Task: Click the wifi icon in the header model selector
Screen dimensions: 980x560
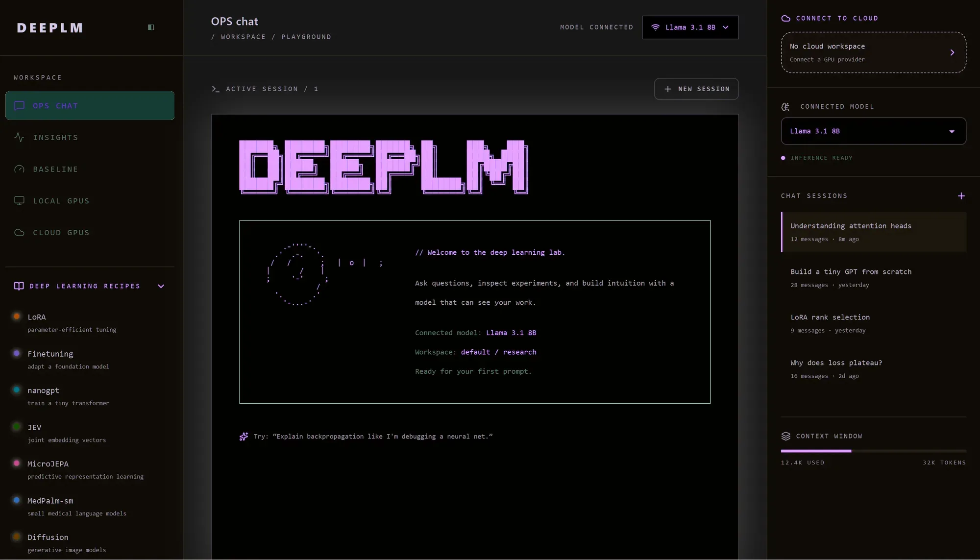Action: pos(655,27)
